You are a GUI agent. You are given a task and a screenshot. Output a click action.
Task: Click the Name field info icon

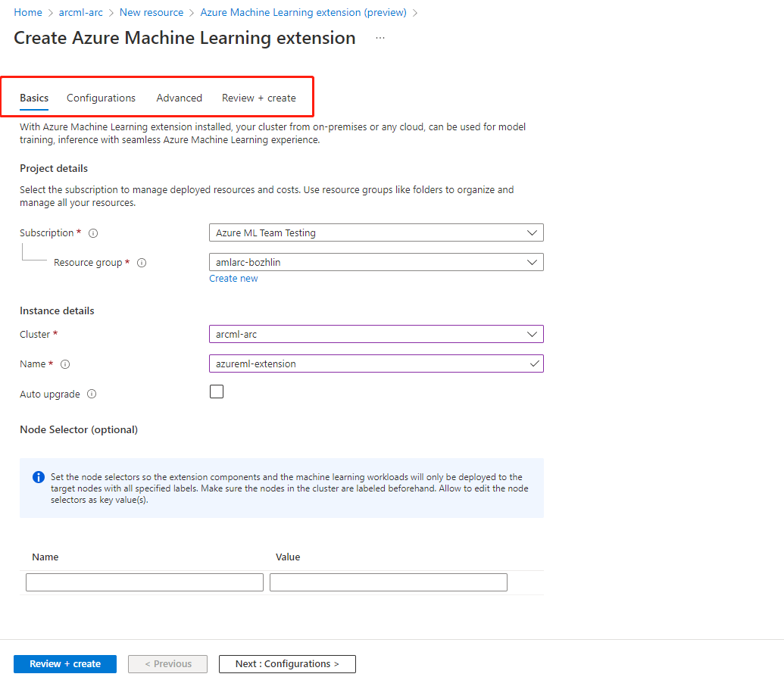pos(65,364)
